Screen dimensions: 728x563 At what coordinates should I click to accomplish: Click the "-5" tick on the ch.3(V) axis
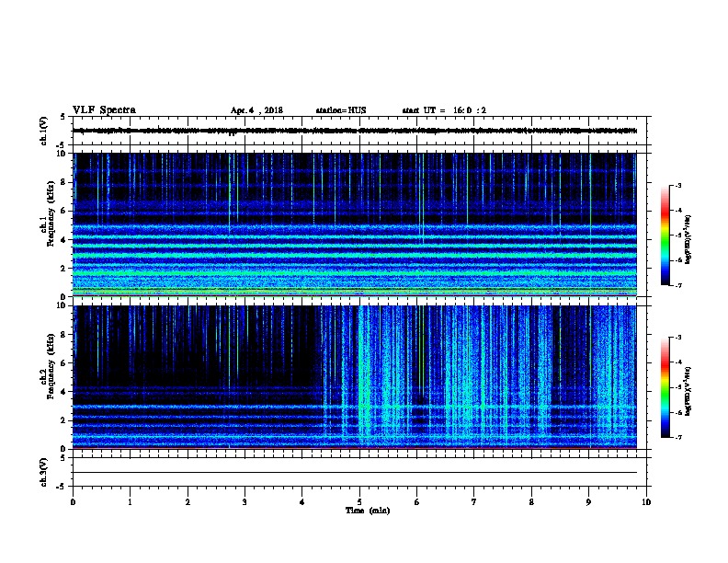(62, 487)
